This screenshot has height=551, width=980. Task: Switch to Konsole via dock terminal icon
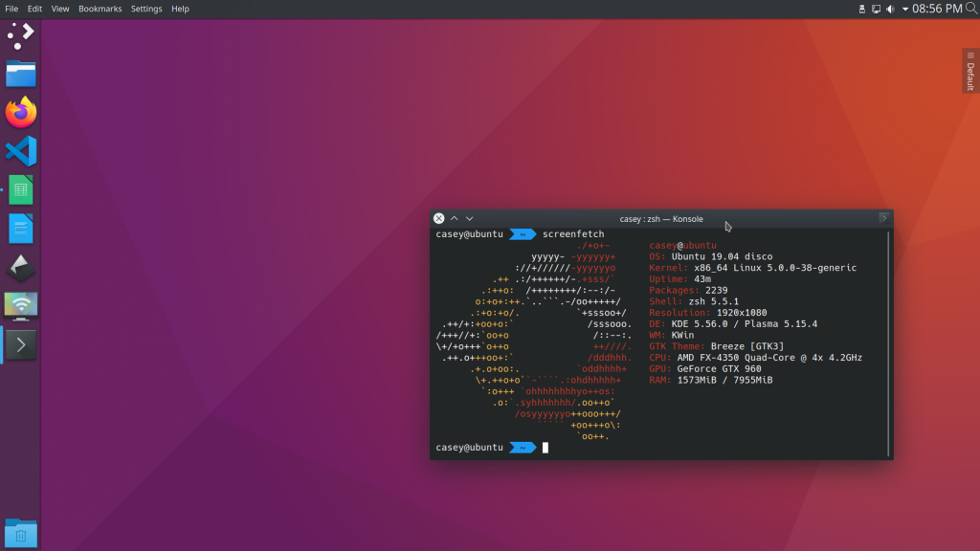[20, 343]
